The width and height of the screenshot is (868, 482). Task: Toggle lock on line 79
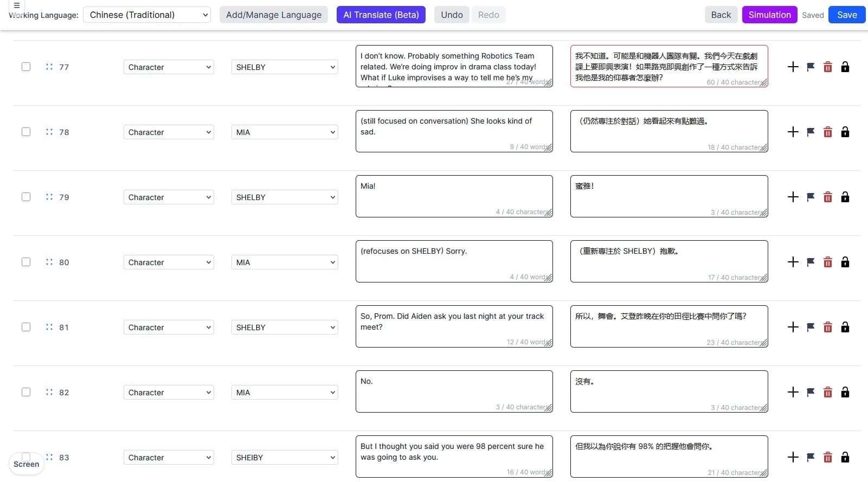(x=845, y=197)
